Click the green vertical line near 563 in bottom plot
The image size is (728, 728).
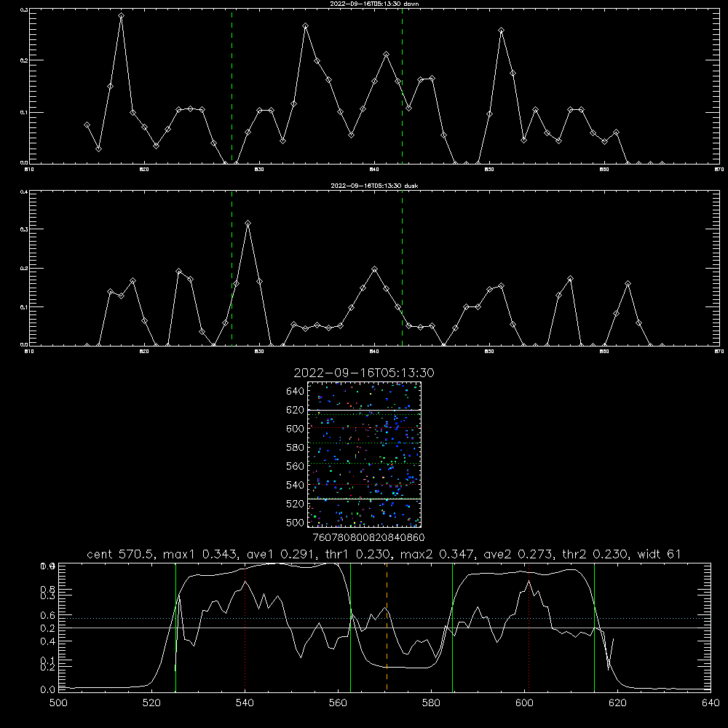[351, 628]
